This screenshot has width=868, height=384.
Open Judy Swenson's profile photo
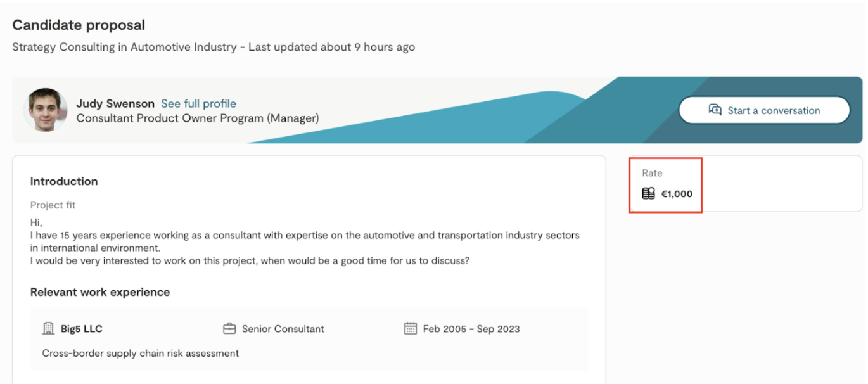click(46, 110)
